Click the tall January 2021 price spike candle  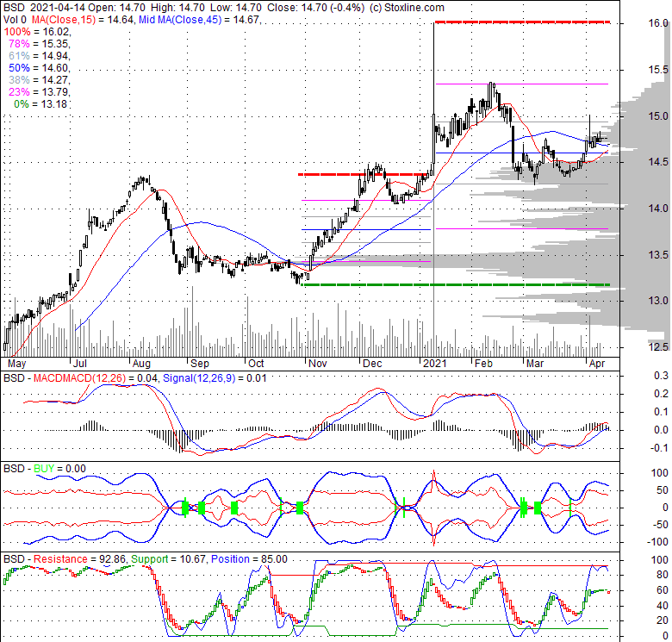[x=433, y=98]
